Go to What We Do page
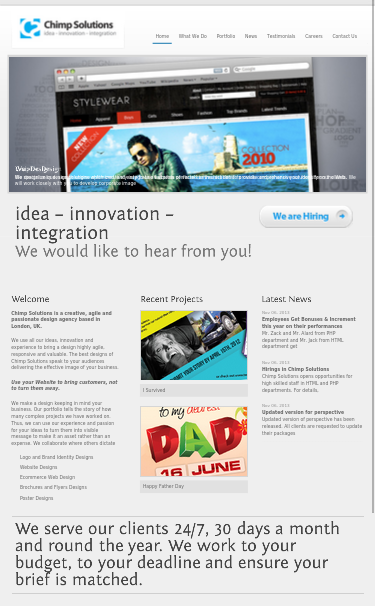 point(193,36)
